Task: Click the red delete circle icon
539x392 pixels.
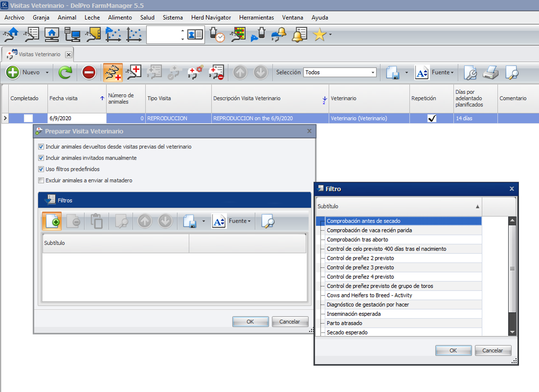Action: pyautogui.click(x=88, y=73)
